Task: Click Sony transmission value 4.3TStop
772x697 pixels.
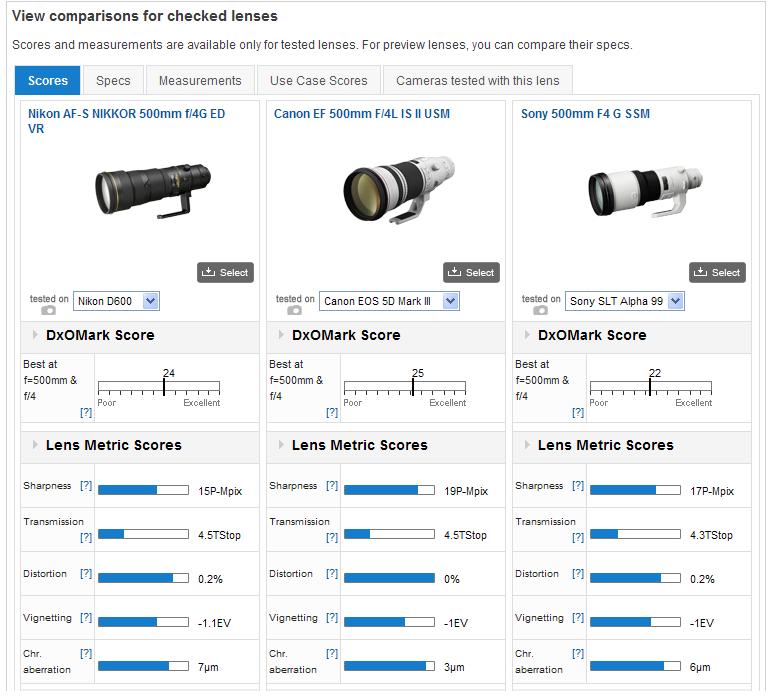Action: [x=711, y=535]
